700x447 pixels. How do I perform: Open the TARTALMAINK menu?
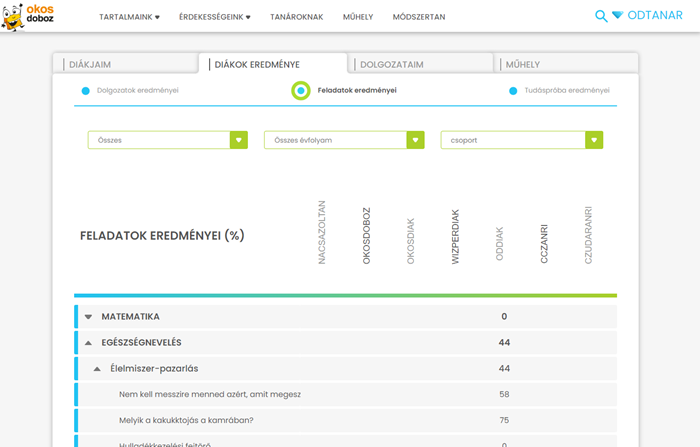tap(129, 17)
